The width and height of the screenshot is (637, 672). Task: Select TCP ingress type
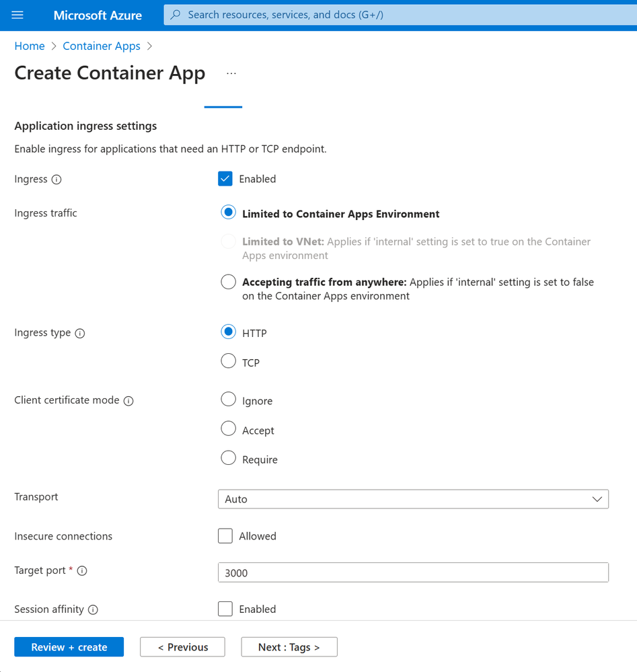coord(229,362)
